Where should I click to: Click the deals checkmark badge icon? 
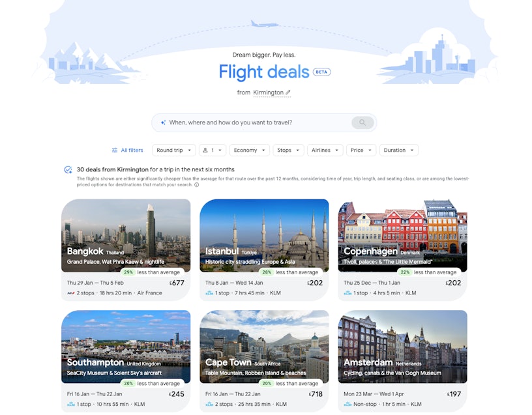[x=68, y=169]
